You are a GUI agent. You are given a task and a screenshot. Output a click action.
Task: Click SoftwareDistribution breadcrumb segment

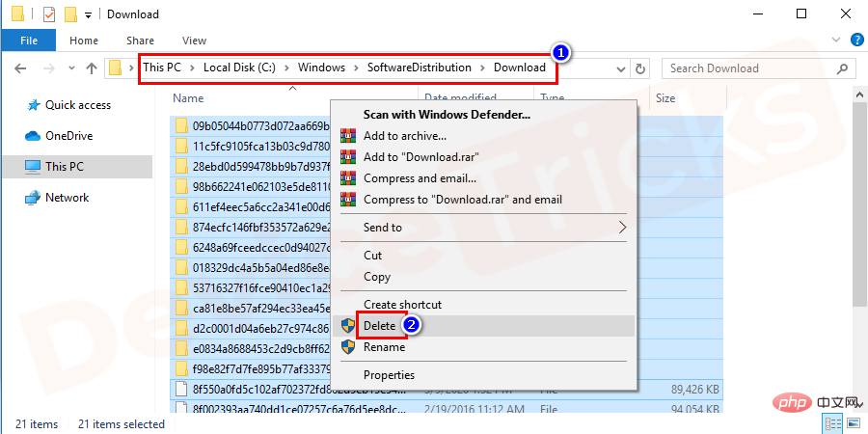(x=420, y=68)
